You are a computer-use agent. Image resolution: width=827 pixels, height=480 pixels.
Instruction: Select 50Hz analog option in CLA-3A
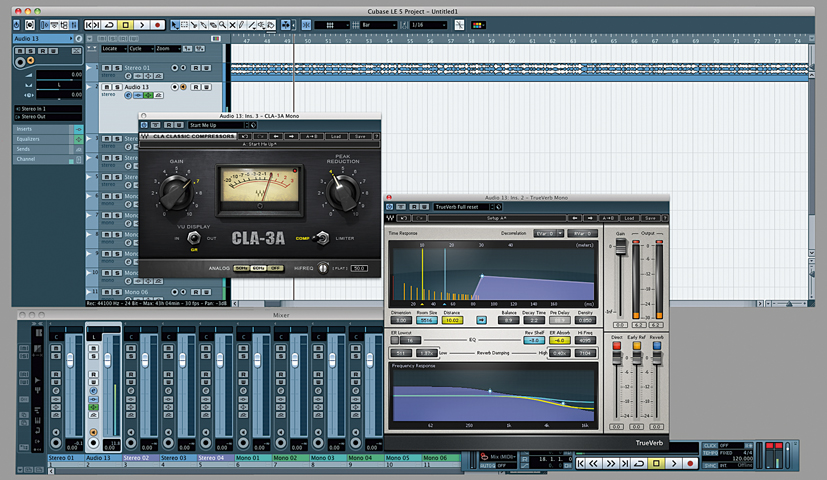(x=241, y=268)
